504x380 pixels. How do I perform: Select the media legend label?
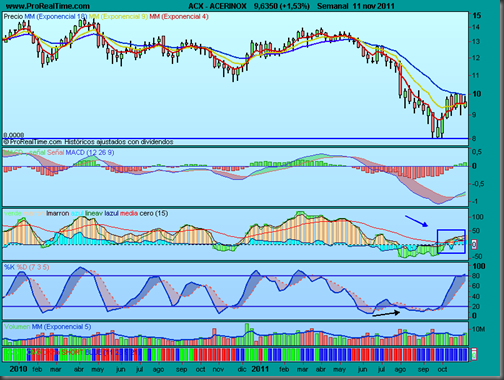(129, 213)
